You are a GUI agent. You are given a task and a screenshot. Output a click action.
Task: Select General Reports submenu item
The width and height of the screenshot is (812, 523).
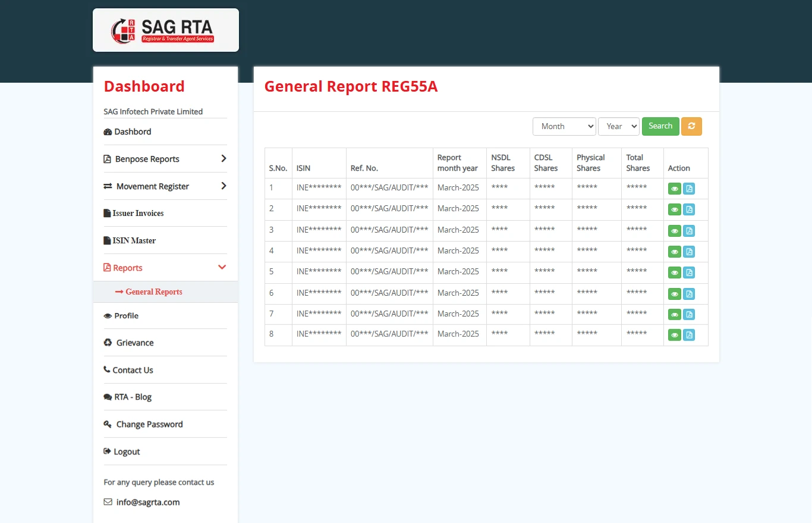tap(153, 292)
